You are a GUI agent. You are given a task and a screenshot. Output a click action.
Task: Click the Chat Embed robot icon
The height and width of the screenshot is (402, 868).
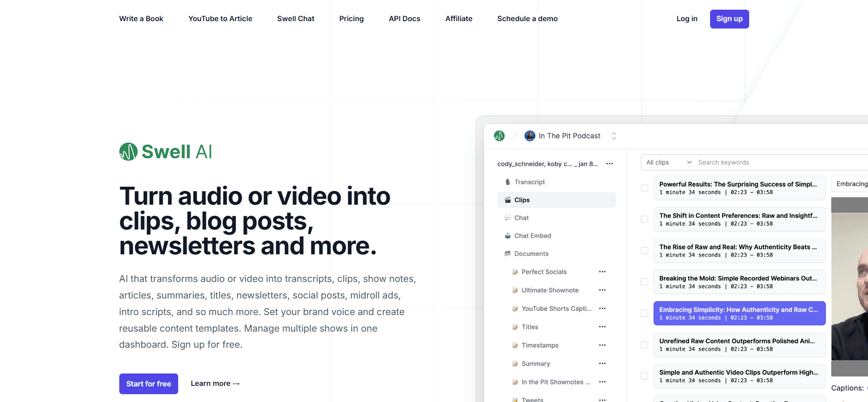507,236
